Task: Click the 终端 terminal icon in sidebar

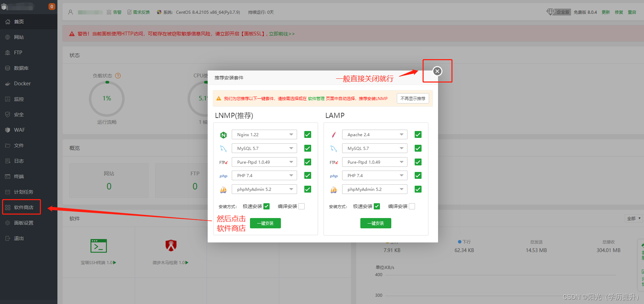Action: (x=8, y=176)
